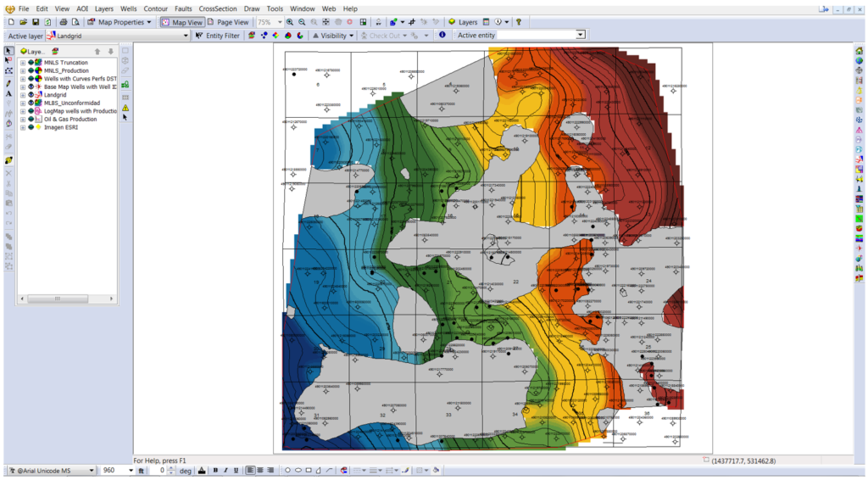The image size is (868, 480).
Task: Select the text 'A' annotation tool
Action: 8,94
